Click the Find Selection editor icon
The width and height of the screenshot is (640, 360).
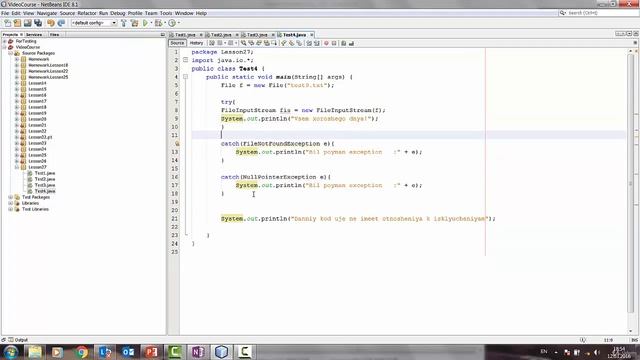click(243, 43)
